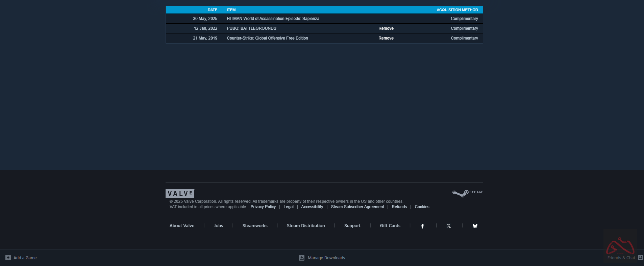Open the Steam Subscriber Agreement link
The image size is (644, 266).
(x=357, y=207)
